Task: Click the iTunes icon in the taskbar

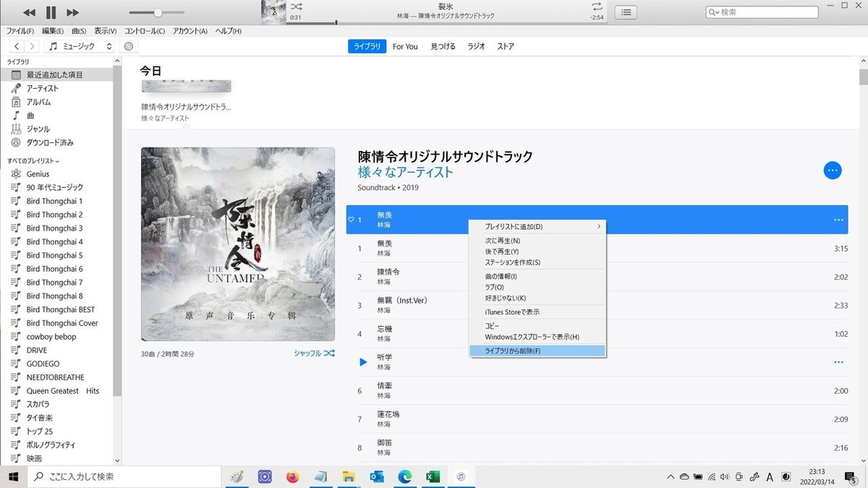Action: (x=460, y=476)
